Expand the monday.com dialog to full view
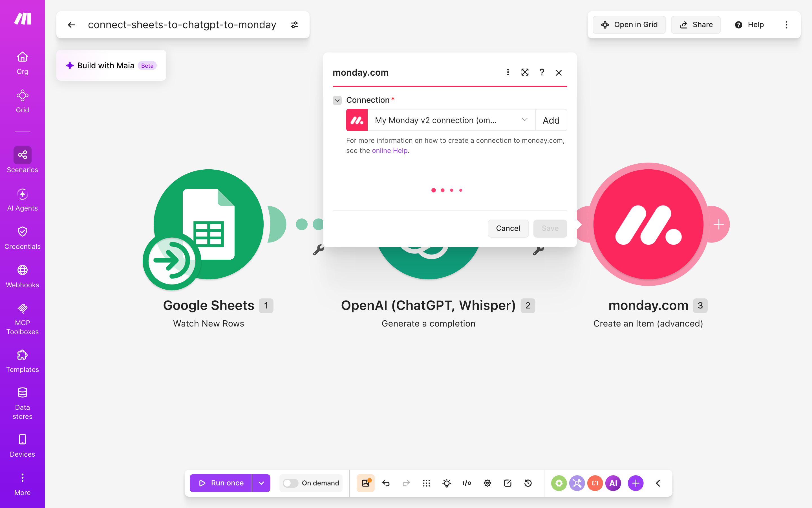 [x=525, y=72]
